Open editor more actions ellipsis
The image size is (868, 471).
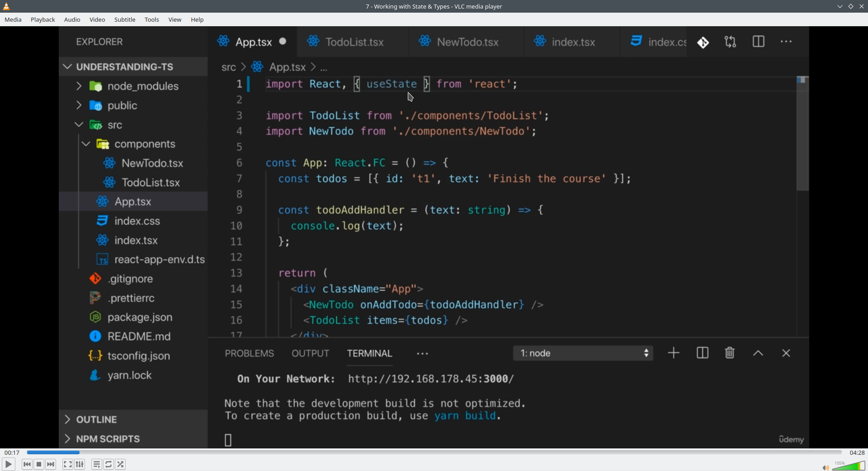pos(786,42)
